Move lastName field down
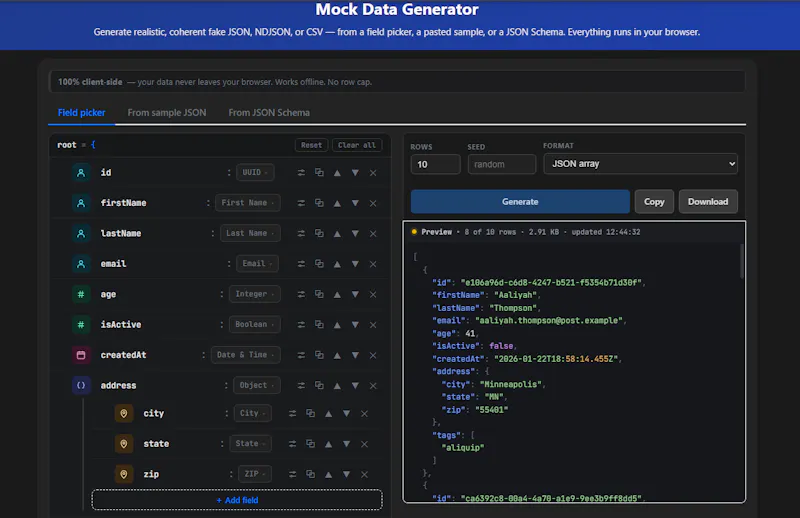 click(x=355, y=233)
